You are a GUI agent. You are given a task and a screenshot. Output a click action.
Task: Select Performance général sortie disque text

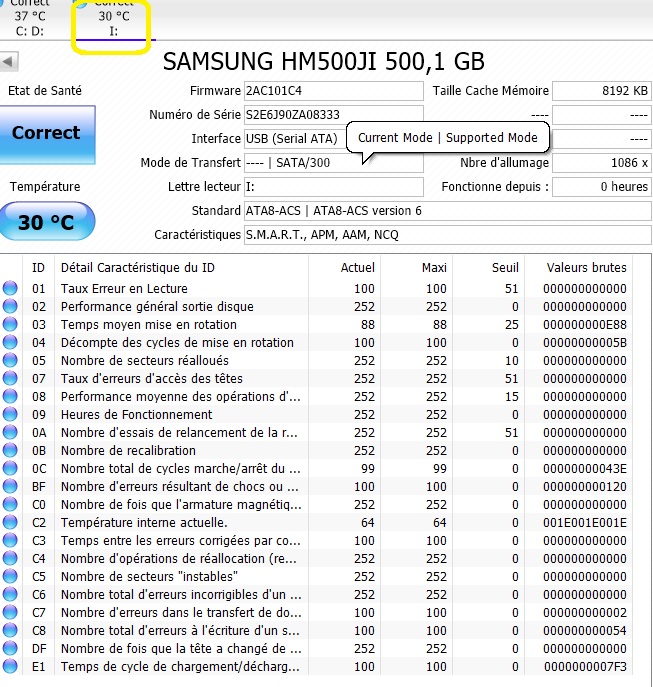coord(157,307)
